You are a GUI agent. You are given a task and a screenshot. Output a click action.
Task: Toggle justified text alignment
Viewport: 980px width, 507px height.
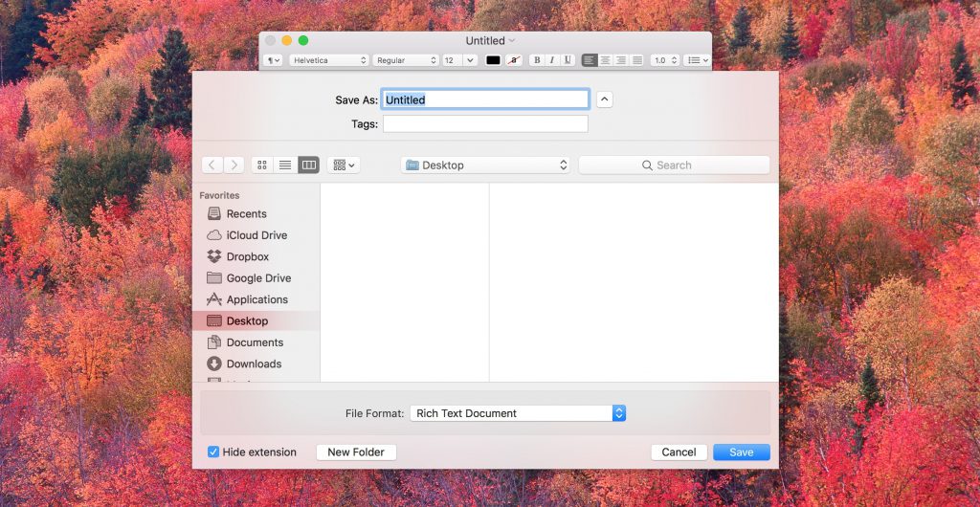tap(636, 60)
